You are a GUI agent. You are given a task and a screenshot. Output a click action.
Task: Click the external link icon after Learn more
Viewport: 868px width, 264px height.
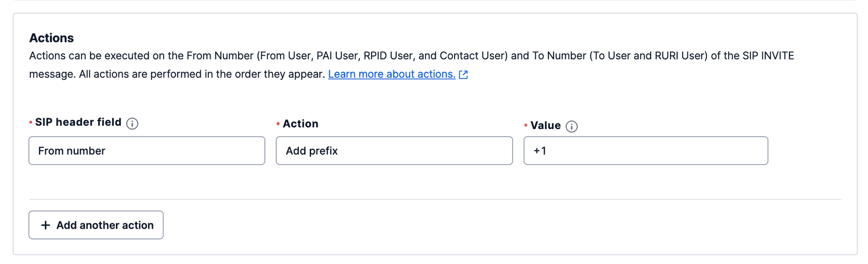[463, 75]
